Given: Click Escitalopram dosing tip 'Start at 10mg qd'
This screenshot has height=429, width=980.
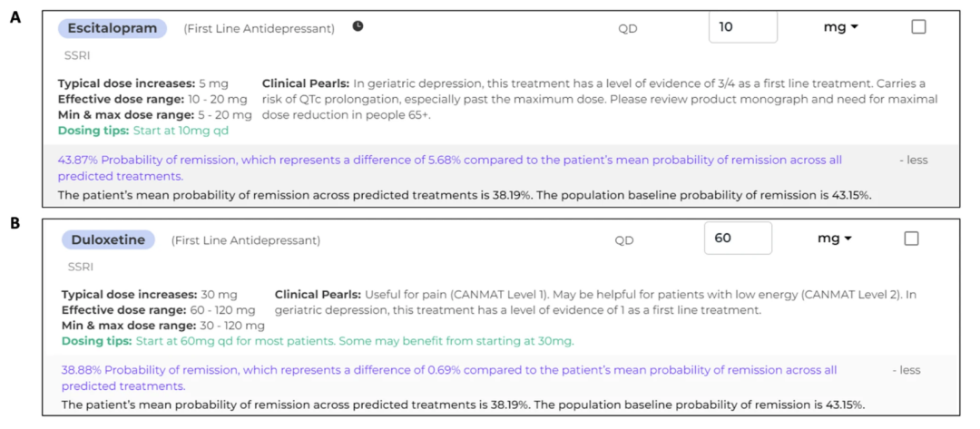Looking at the screenshot, I should pos(143,132).
